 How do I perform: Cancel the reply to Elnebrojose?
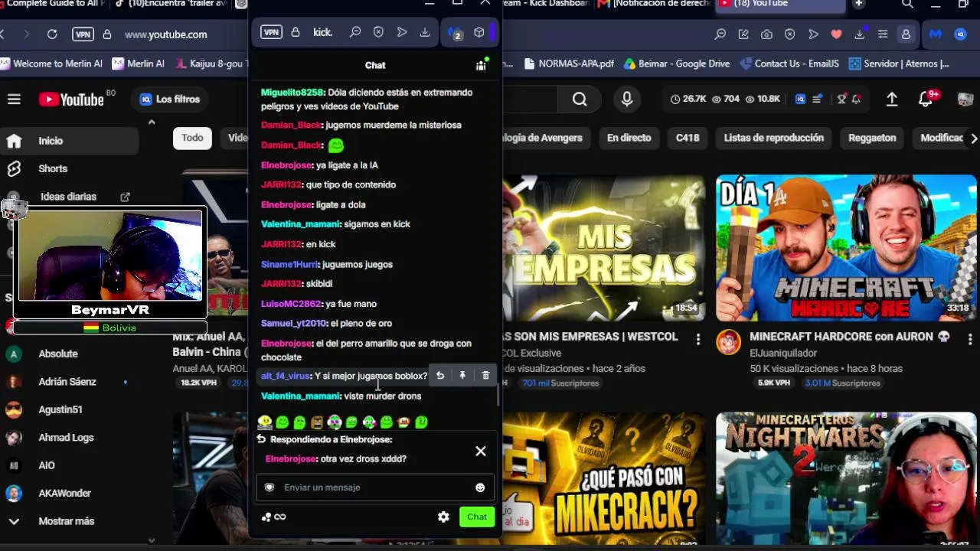[x=481, y=452]
